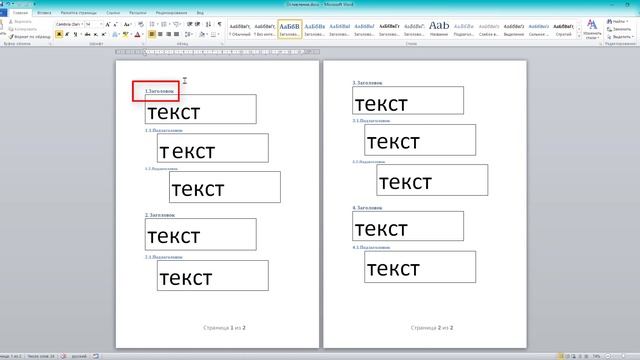Switch to References (Ссылки) tab

pyautogui.click(x=113, y=13)
